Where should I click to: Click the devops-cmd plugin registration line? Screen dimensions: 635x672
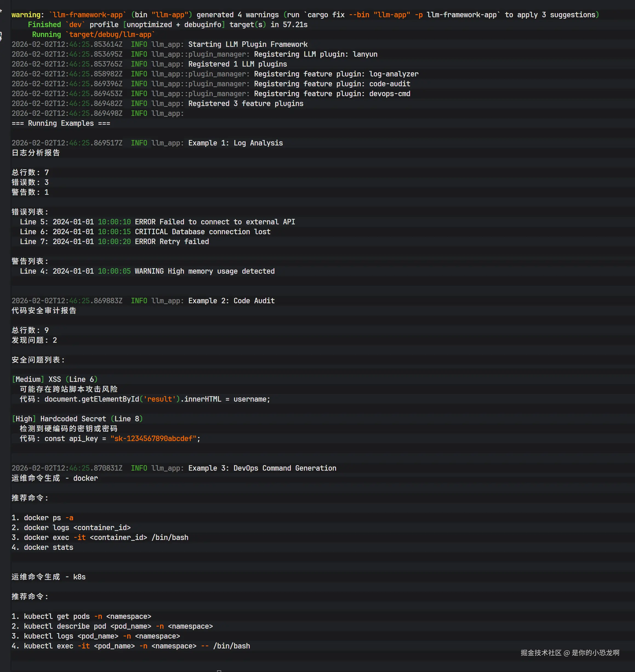tap(332, 93)
